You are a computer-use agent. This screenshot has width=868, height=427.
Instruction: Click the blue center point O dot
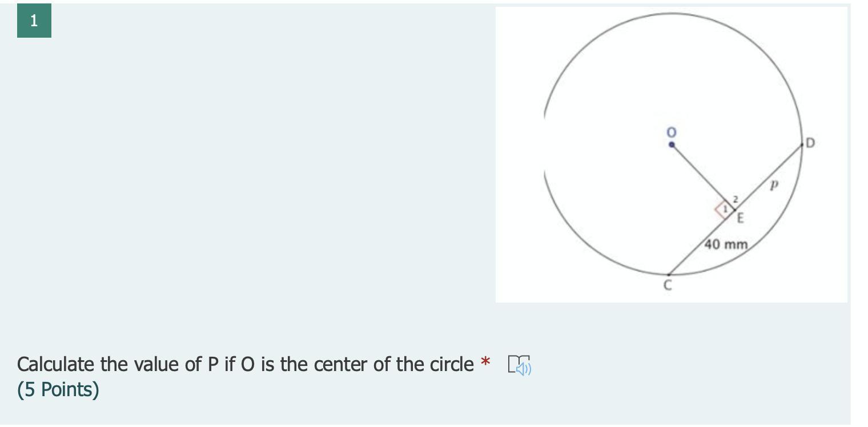pyautogui.click(x=672, y=145)
